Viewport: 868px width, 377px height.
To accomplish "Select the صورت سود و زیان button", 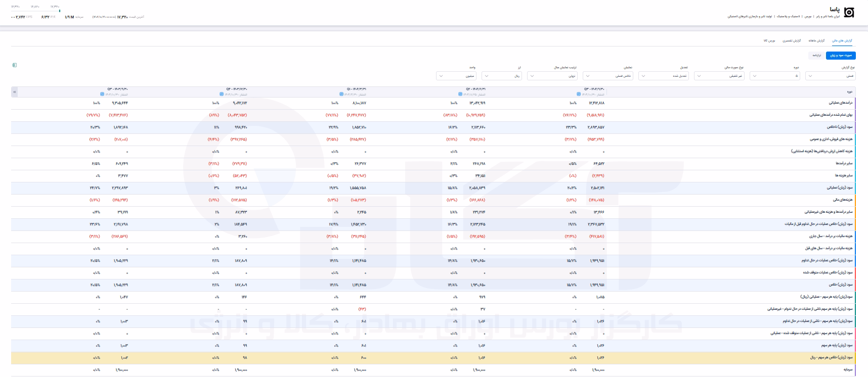I will 841,55.
